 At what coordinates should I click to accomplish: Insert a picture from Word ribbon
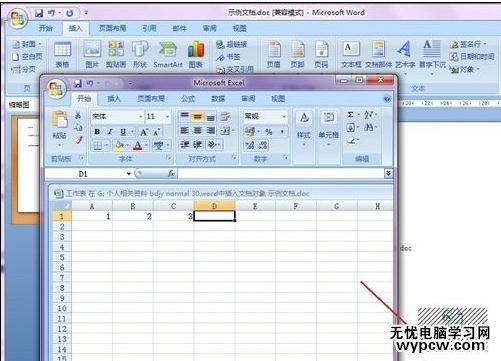tap(92, 55)
